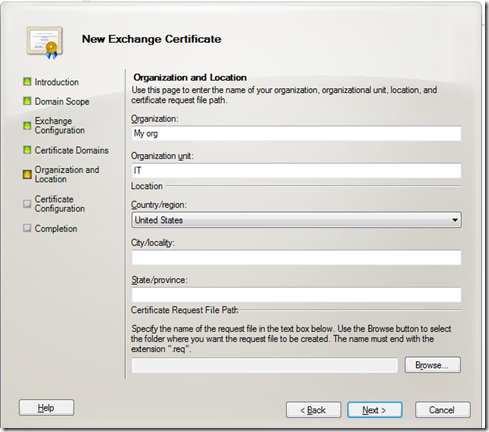Select Certificate Configuration step label
This screenshot has width=489, height=432.
point(60,204)
